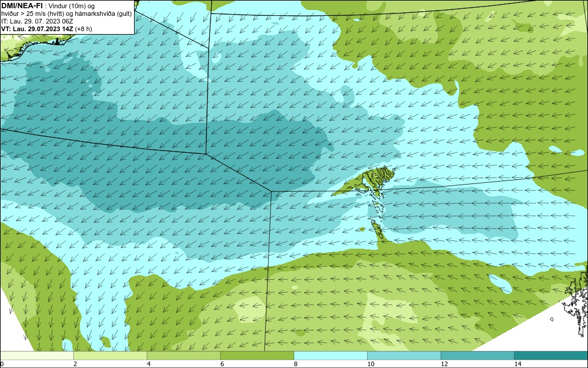
Task: Click the DMI/NEA-FI title text
Action: [22, 6]
